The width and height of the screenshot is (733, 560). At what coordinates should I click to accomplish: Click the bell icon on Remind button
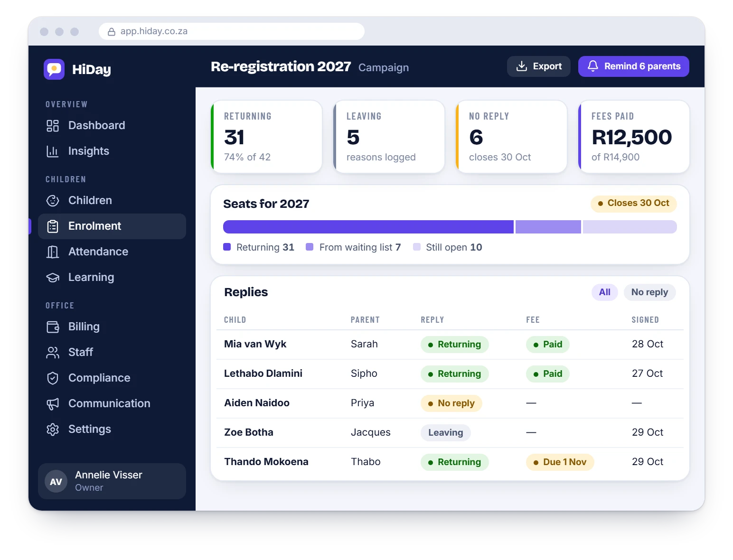tap(593, 66)
